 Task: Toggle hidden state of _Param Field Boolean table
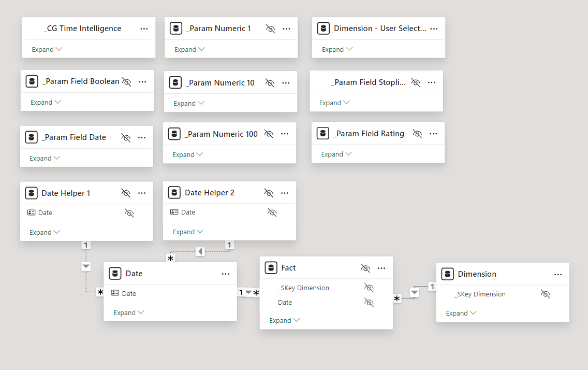127,82
